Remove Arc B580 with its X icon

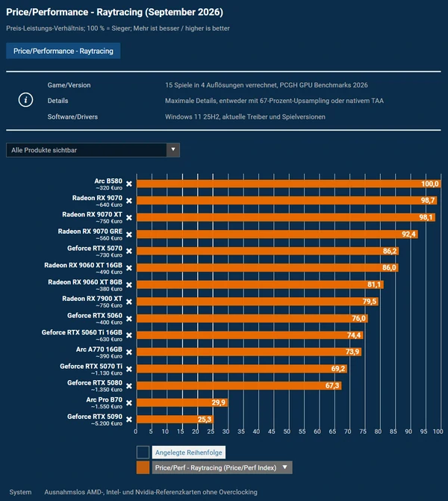point(128,184)
